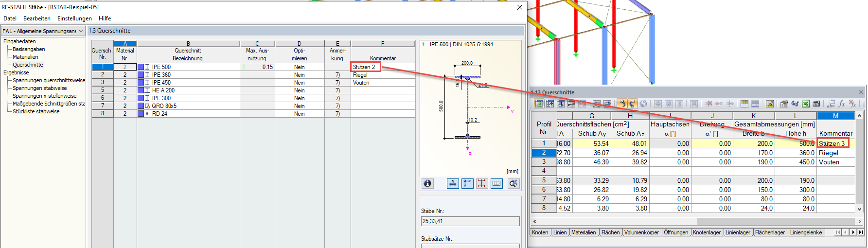Image resolution: width=868 pixels, height=248 pixels.
Task: Click the fourth table icon with red diagonal
Action: (x=571, y=104)
